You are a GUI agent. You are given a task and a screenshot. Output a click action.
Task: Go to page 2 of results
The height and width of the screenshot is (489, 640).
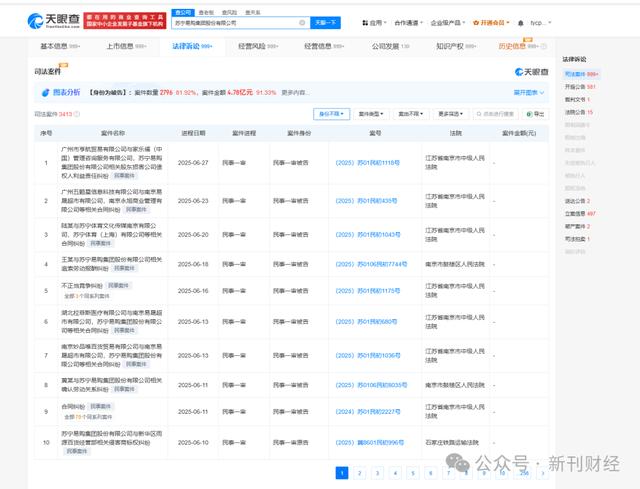pos(360,473)
